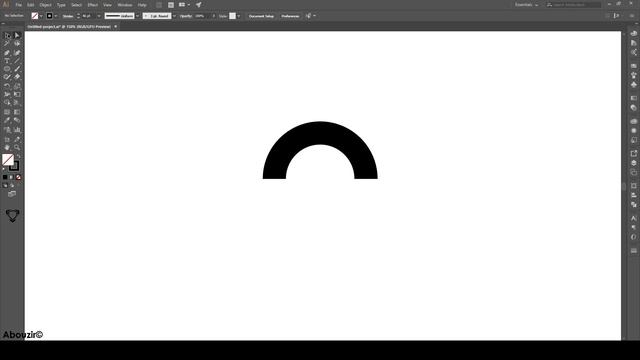Select the Shape Builder tool

click(x=7, y=102)
